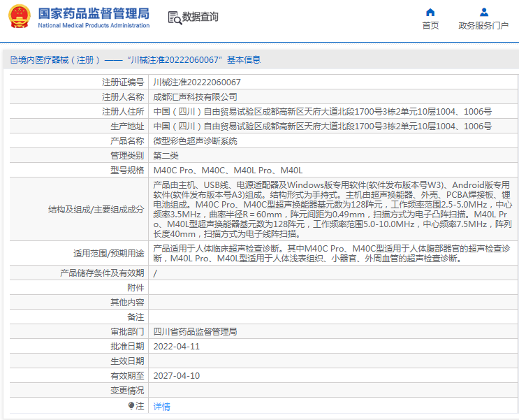Click the 变更情况 label
Image resolution: width=519 pixels, height=420 pixels.
point(127,391)
